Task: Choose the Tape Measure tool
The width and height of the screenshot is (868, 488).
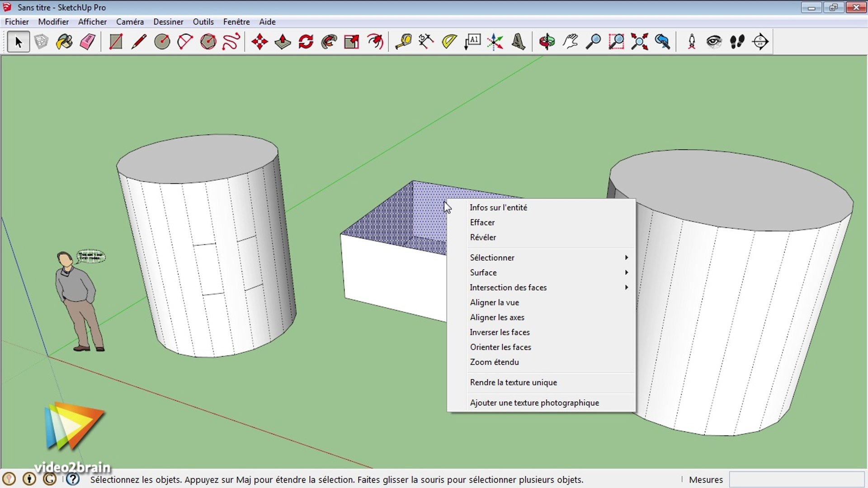Action: [403, 42]
